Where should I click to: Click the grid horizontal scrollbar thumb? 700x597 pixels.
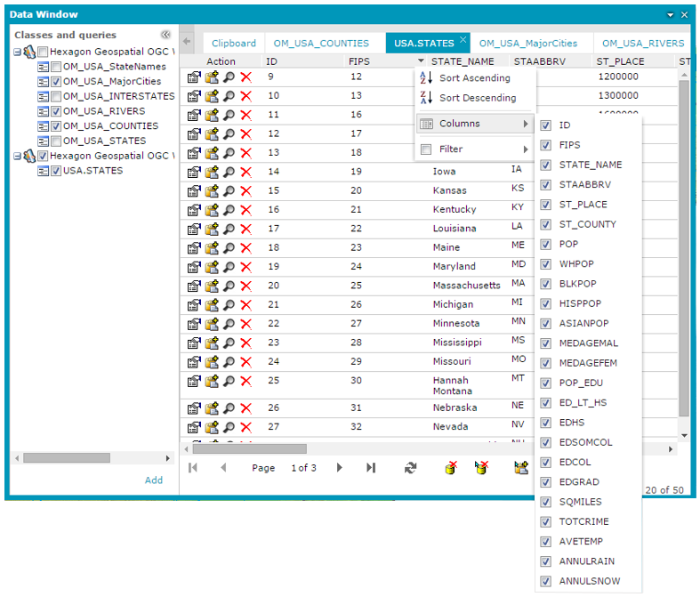(250, 448)
